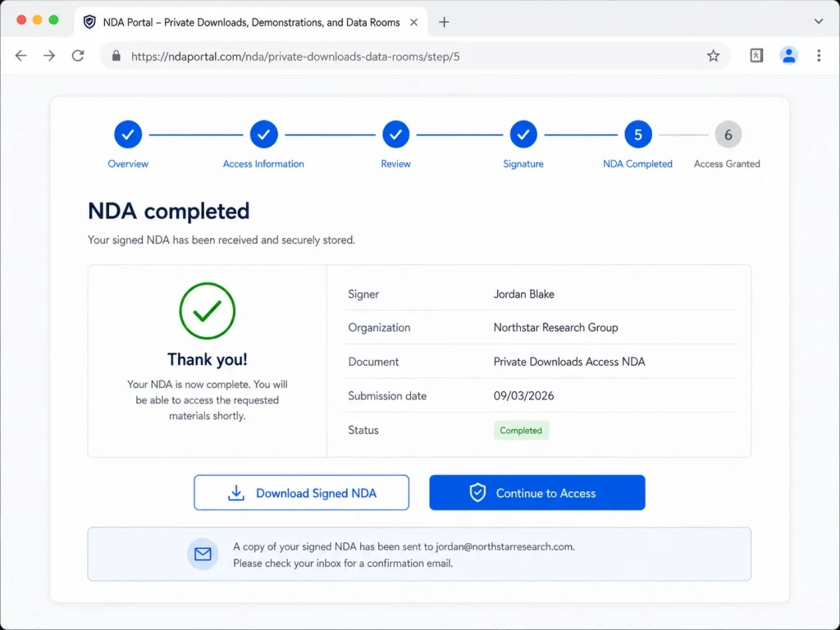The height and width of the screenshot is (630, 840).
Task: Open a new browser tab
Action: 444,22
